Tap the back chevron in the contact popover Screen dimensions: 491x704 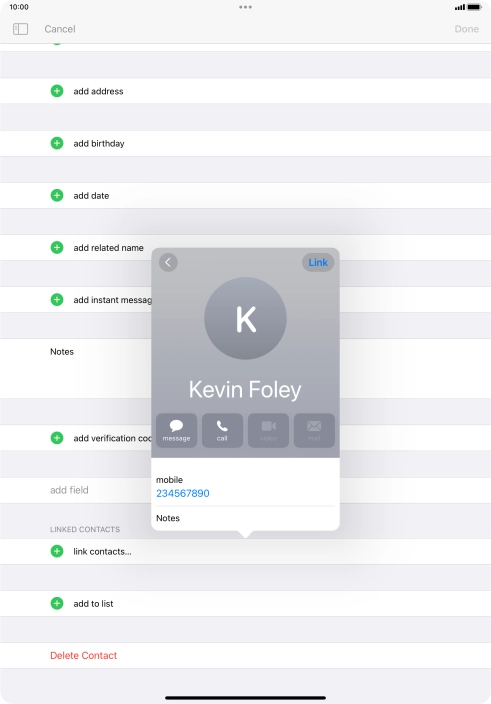pyautogui.click(x=168, y=262)
